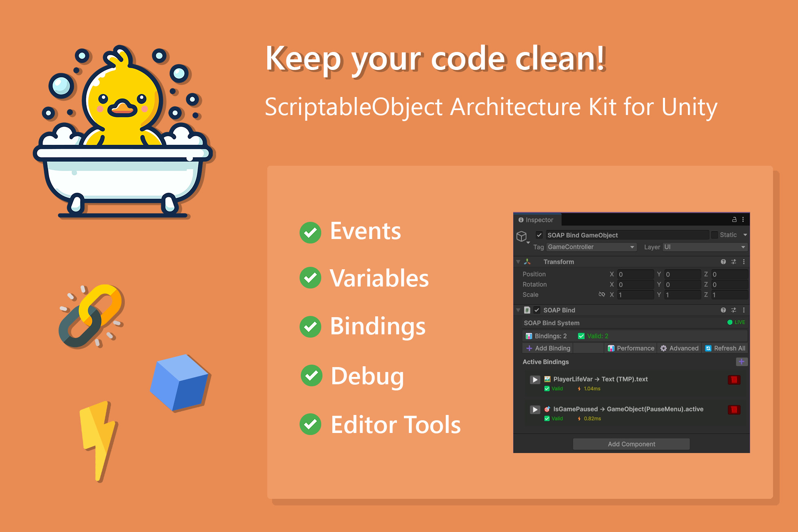The width and height of the screenshot is (798, 532).
Task: Expand the PlayerLifeVar binding entry
Action: (x=534, y=380)
